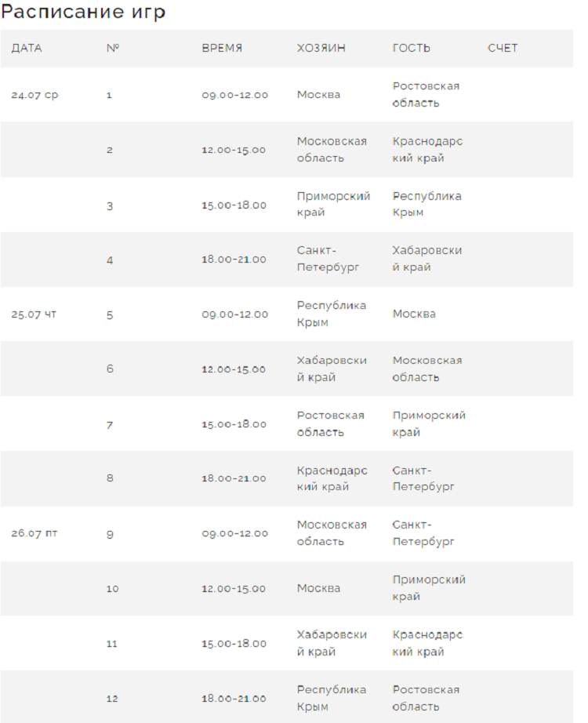Select the 25.07 чт date cell
The height and width of the screenshot is (723, 588).
tap(34, 314)
